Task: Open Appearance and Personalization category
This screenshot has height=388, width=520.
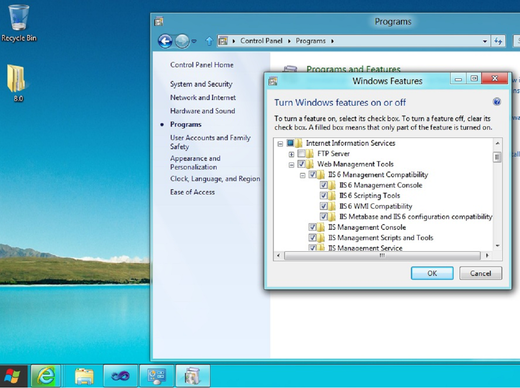Action: (195, 163)
